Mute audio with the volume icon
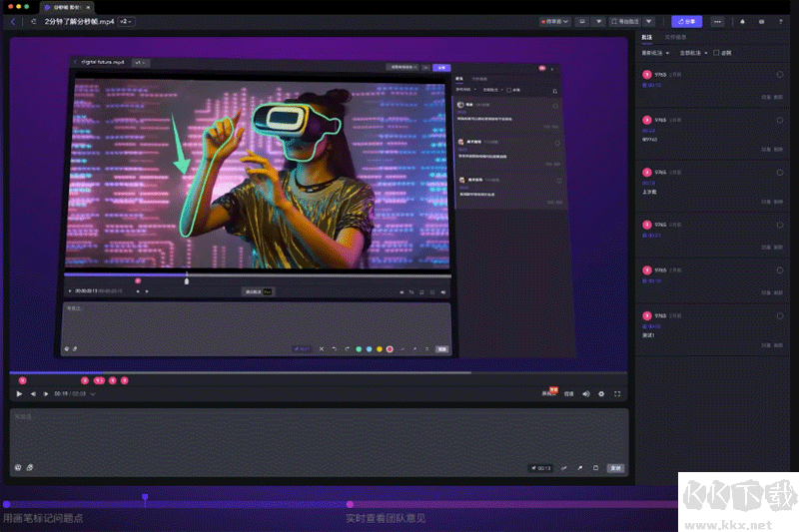Viewport: 799px width, 532px height. pyautogui.click(x=586, y=394)
